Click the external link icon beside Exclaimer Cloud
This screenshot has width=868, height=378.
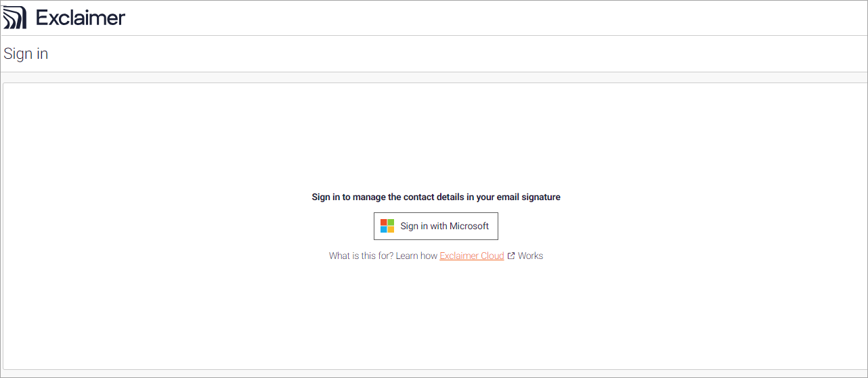511,256
